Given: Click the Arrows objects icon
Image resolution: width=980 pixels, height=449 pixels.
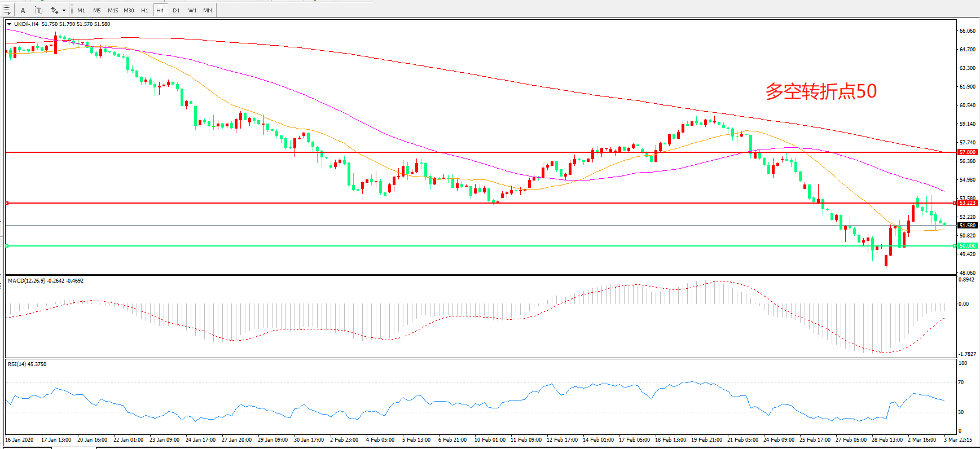Looking at the screenshot, I should click(54, 10).
